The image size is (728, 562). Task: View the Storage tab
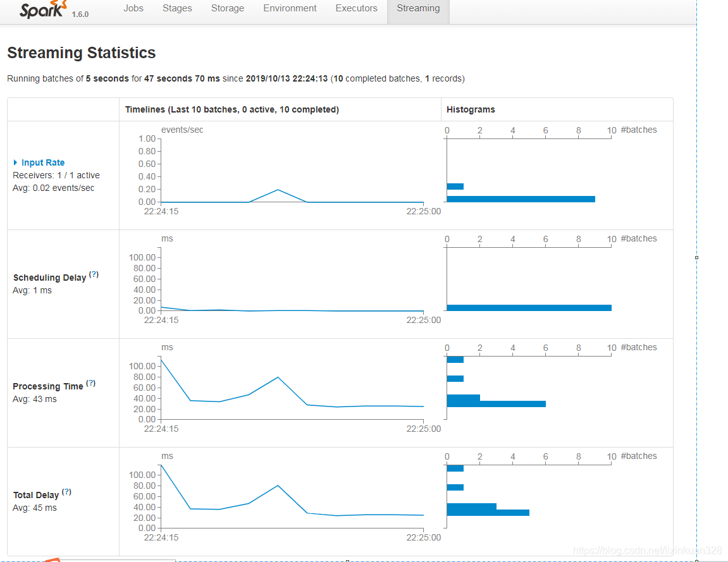tap(227, 8)
